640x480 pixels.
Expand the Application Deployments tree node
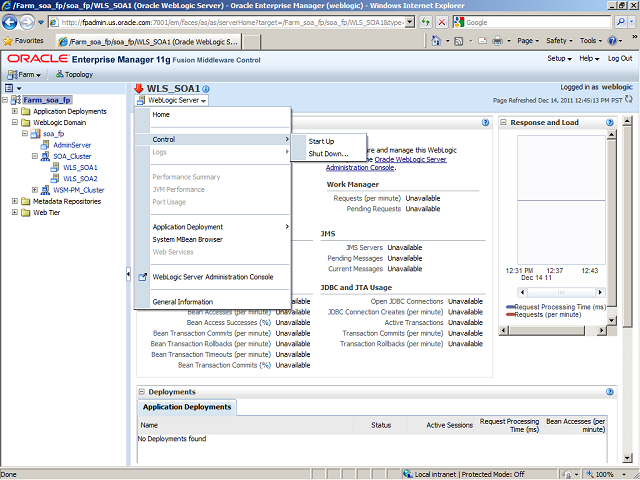coord(14,111)
